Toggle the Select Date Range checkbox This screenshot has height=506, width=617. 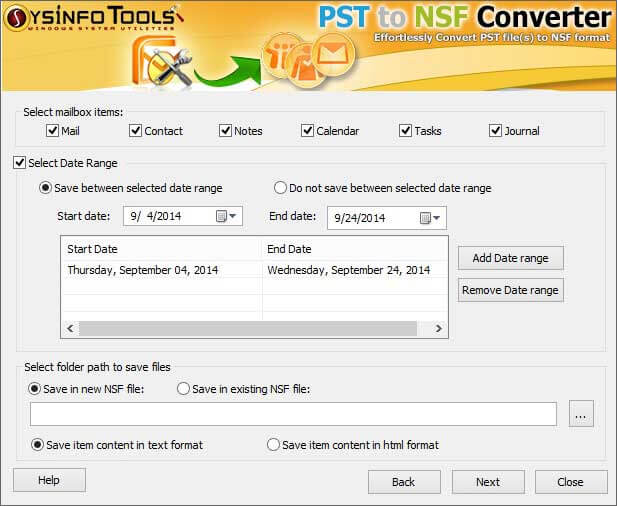click(x=19, y=163)
